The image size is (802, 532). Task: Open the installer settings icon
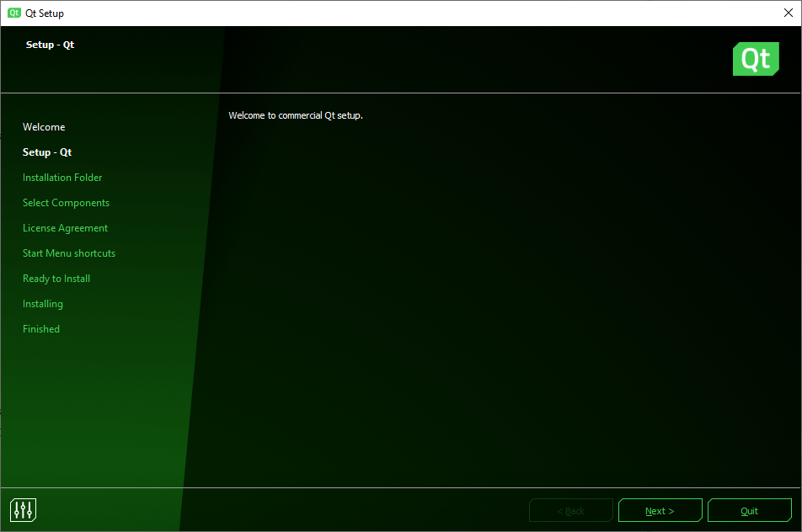[x=24, y=509]
